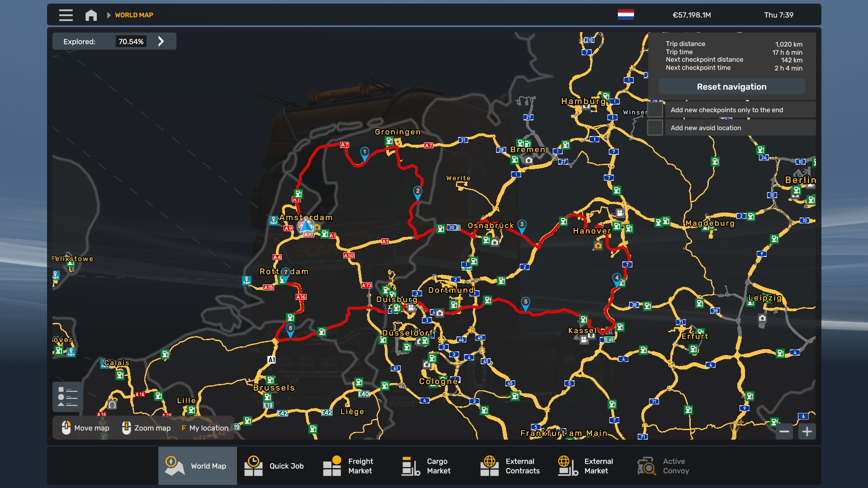Go to the home screen icon
The image size is (868, 488).
coord(91,15)
